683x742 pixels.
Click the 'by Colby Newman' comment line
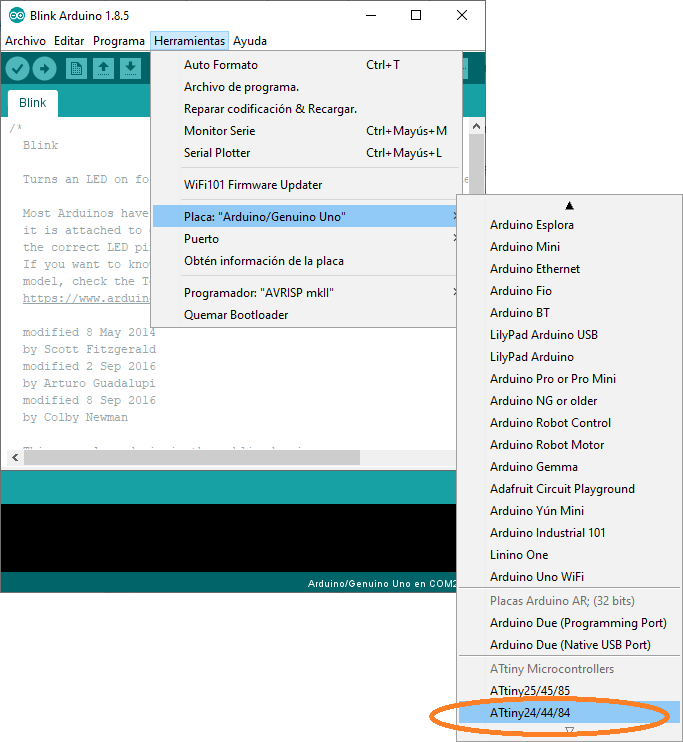pyautogui.click(x=75, y=417)
